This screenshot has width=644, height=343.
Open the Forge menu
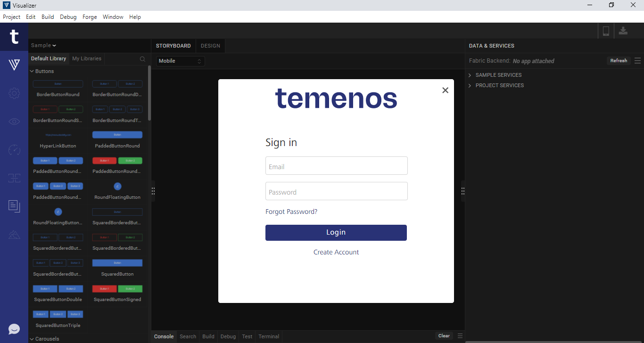coord(90,17)
